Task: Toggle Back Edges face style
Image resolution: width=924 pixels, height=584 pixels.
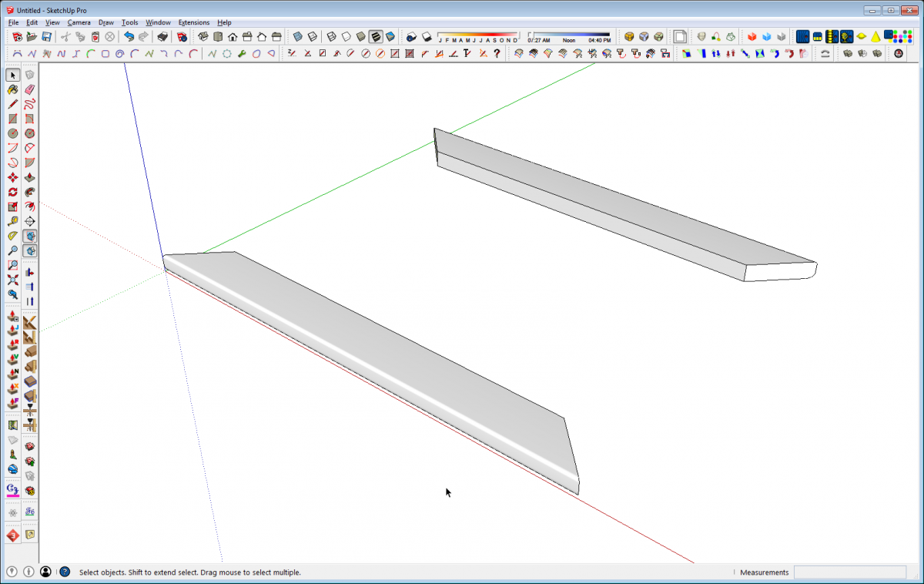Action: 312,36
